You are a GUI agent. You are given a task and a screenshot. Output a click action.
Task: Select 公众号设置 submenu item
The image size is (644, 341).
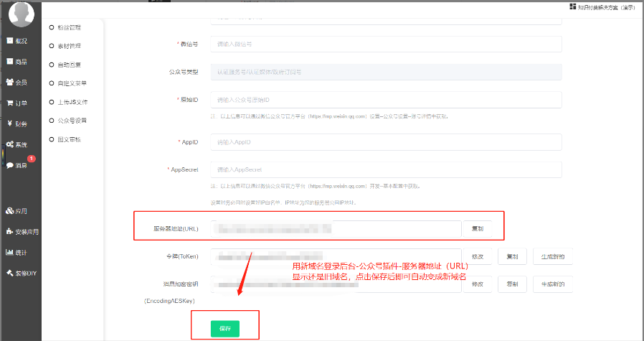pyautogui.click(x=71, y=121)
